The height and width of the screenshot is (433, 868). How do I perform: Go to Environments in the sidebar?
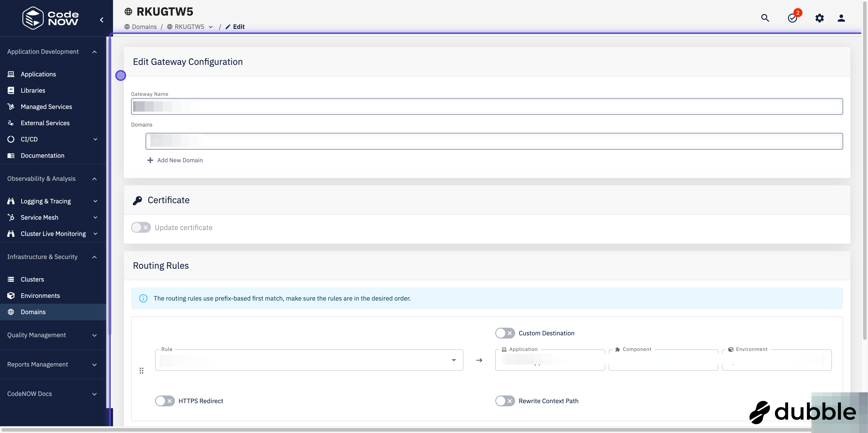(x=40, y=296)
